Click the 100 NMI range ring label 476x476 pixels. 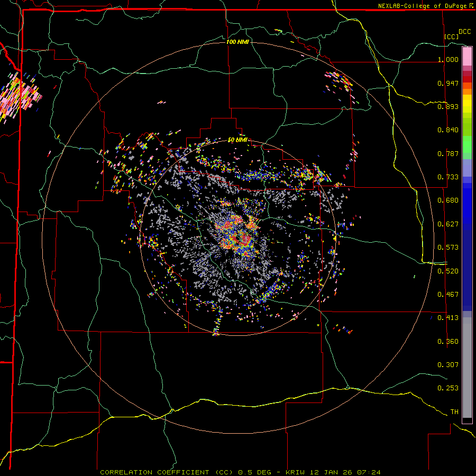[x=237, y=42]
